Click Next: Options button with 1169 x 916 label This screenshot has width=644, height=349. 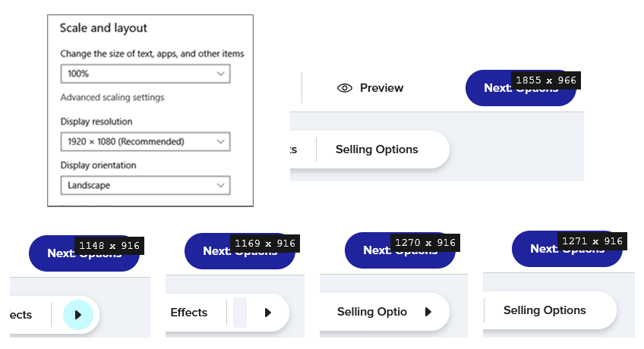click(240, 251)
